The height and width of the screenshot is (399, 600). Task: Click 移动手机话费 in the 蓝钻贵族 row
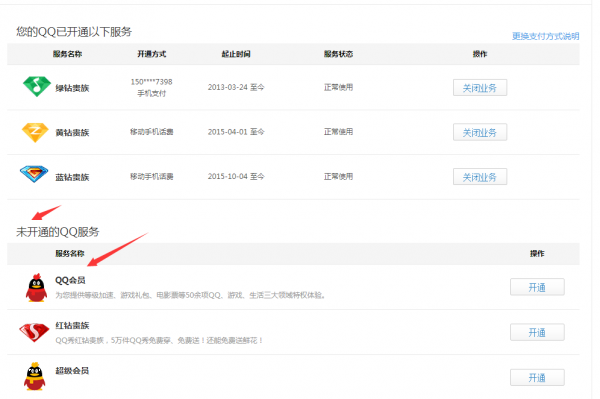pyautogui.click(x=152, y=176)
